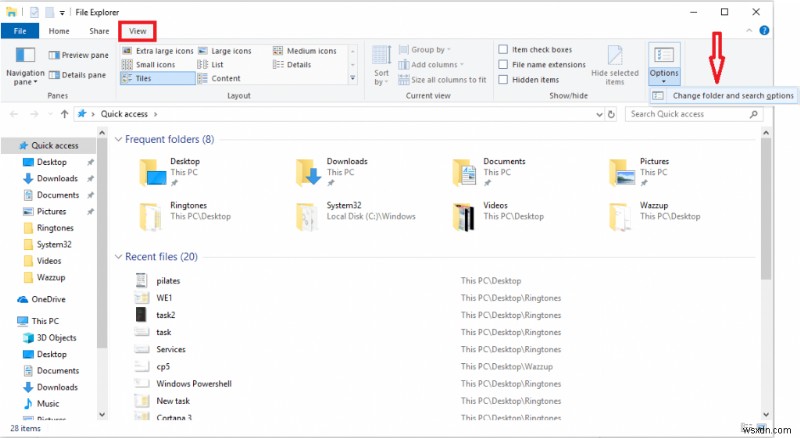Click Size all columns to fit
The width and height of the screenshot is (800, 438).
pos(442,80)
